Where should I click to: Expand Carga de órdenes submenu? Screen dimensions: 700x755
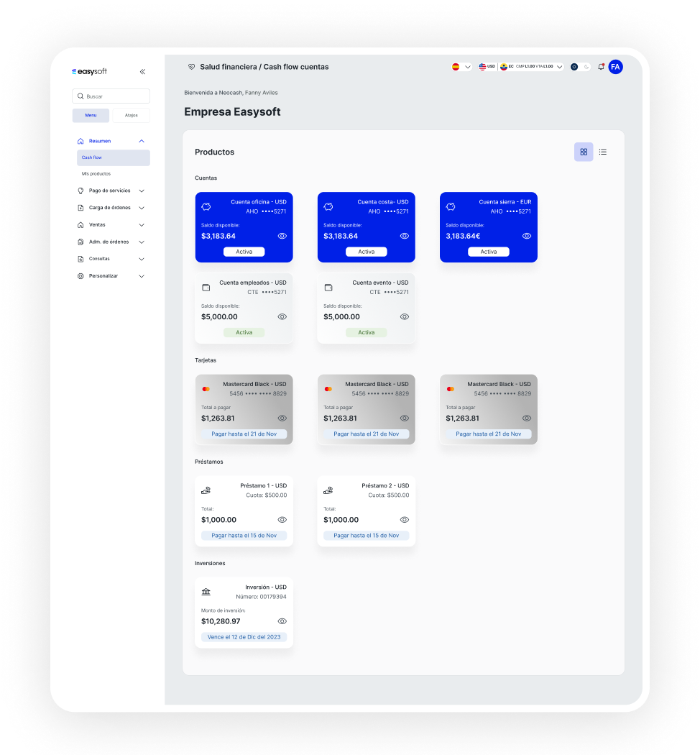142,208
